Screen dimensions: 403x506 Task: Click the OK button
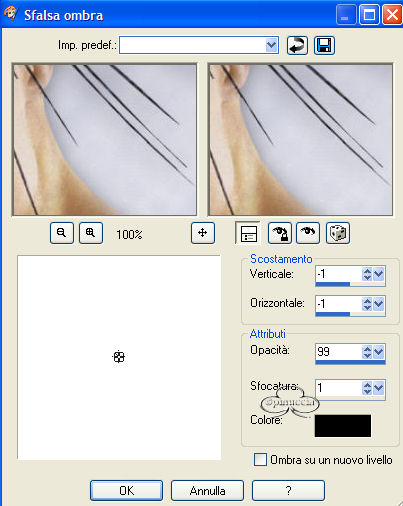126,490
